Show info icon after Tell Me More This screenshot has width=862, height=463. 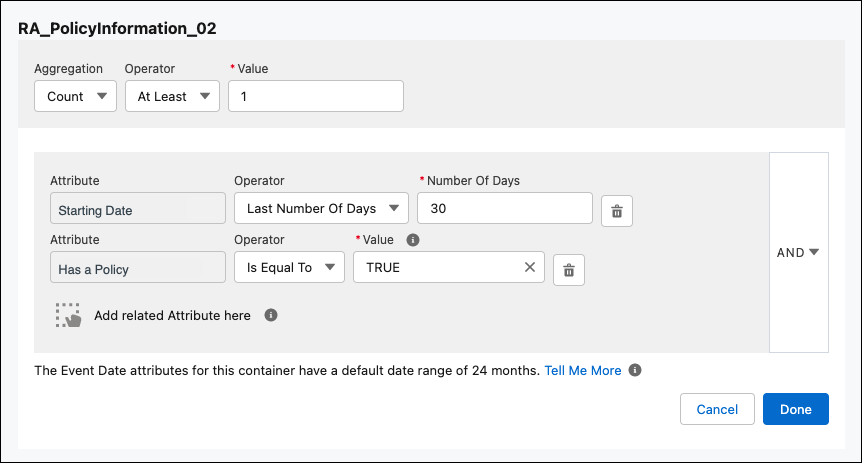point(635,370)
